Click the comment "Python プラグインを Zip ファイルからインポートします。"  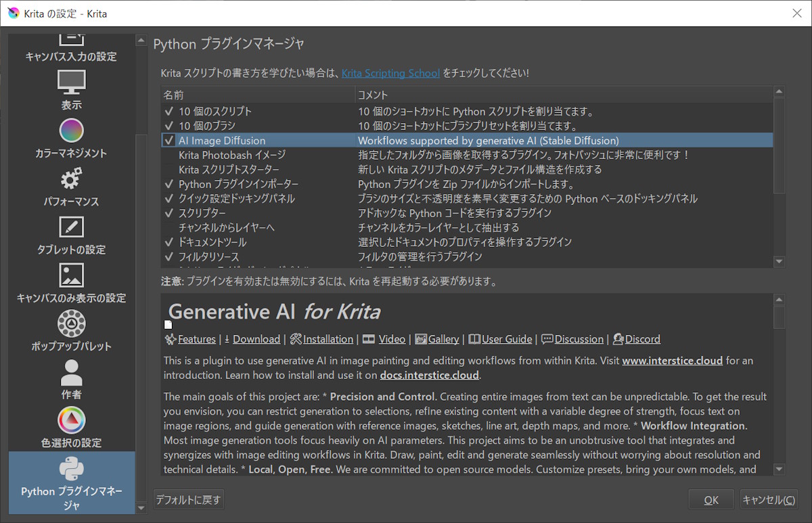tap(466, 184)
